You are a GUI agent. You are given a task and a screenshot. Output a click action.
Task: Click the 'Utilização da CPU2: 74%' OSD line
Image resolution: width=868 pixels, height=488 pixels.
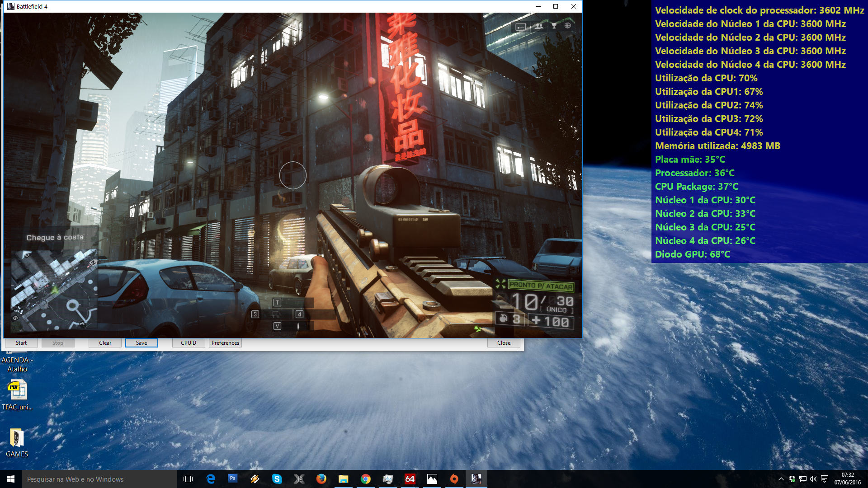coord(709,105)
